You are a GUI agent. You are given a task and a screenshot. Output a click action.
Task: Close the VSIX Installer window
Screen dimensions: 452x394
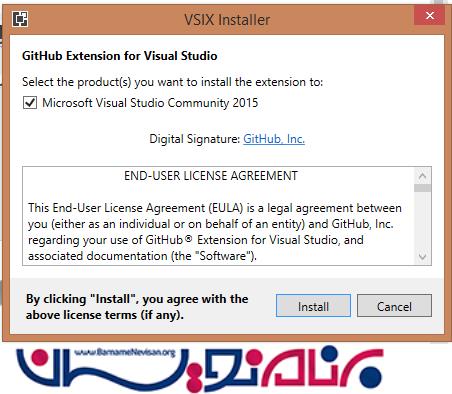[x=429, y=15]
